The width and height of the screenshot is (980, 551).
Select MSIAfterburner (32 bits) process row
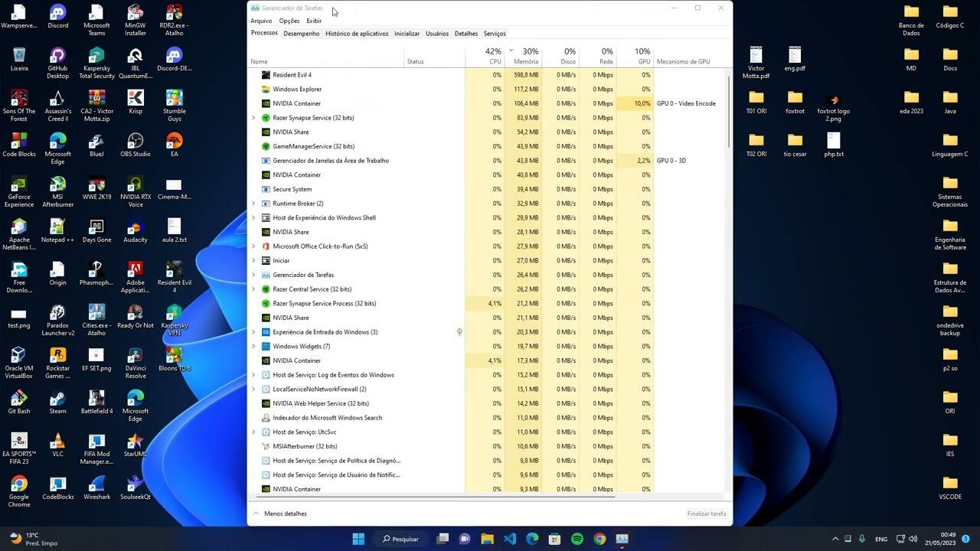click(487, 446)
